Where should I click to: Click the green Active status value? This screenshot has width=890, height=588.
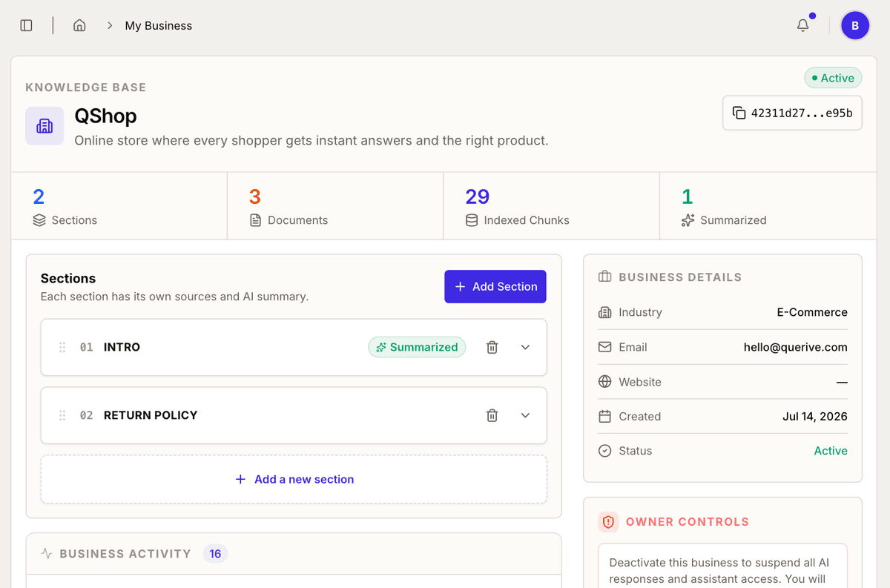coord(831,451)
